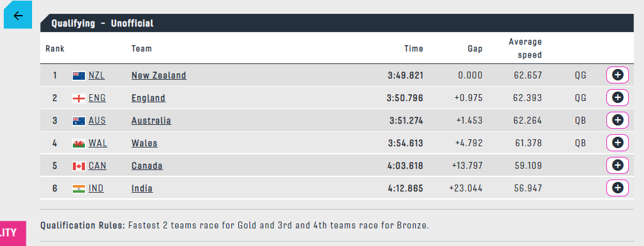This screenshot has height=246, width=644.
Task: Click the pink tab on left edge
Action: pos(13,233)
